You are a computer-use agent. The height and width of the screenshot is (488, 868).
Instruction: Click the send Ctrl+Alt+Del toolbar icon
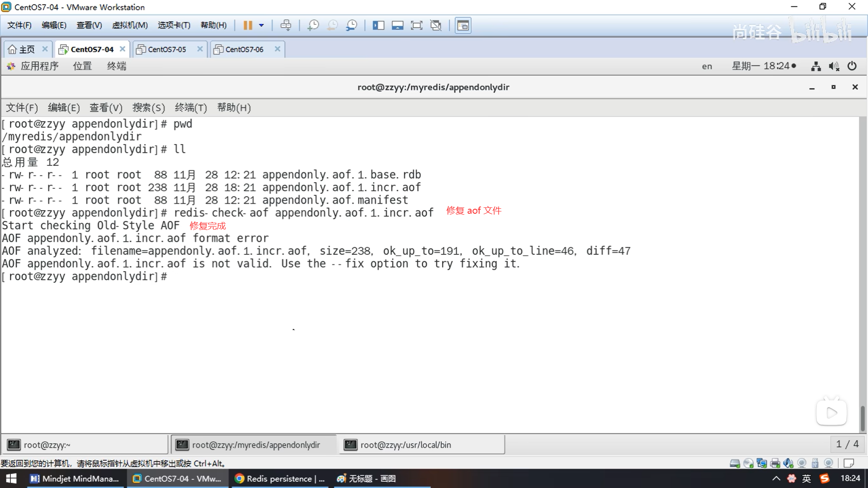pyautogui.click(x=286, y=25)
